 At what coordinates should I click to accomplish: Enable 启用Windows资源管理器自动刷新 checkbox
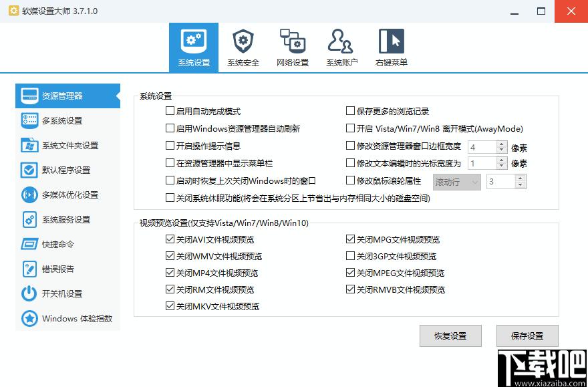[170, 128]
